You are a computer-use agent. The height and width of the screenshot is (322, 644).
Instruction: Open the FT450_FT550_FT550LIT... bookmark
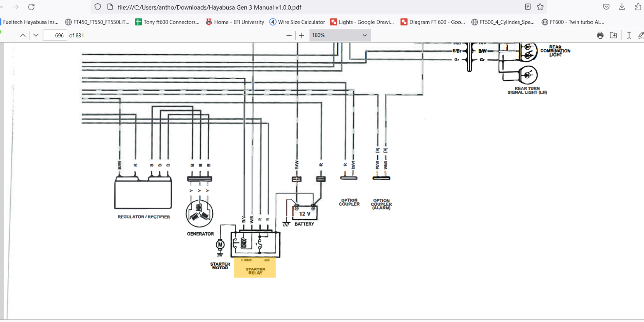97,22
